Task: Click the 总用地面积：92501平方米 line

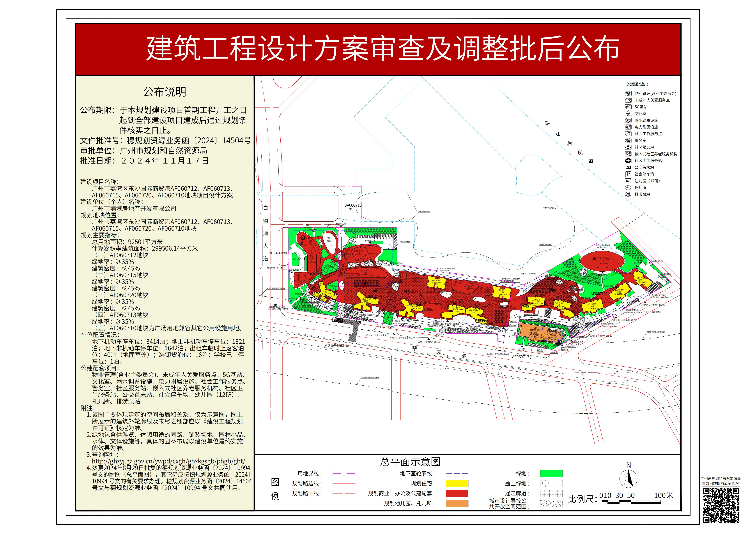Action: (127, 242)
